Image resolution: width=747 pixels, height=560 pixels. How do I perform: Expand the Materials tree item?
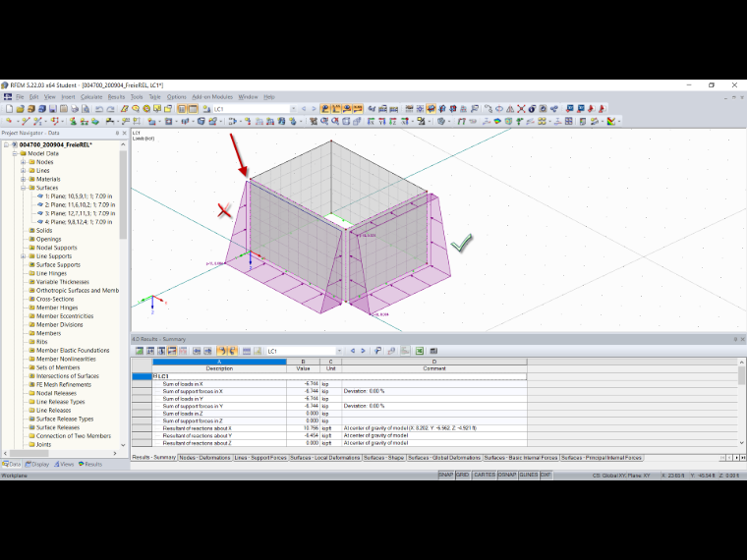[23, 179]
